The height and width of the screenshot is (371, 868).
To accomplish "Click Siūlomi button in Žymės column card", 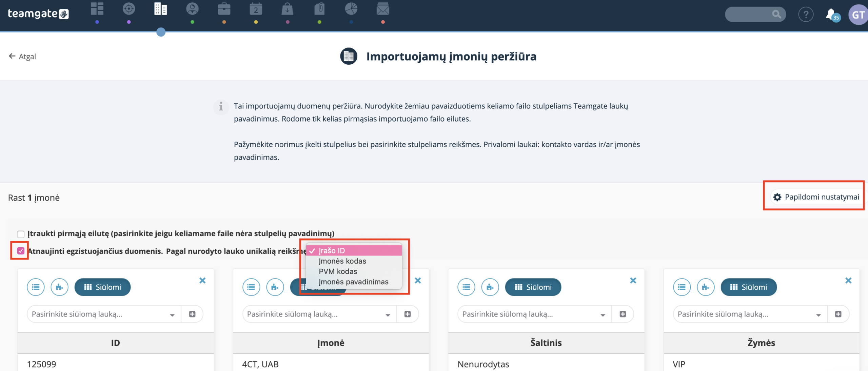I will 749,287.
